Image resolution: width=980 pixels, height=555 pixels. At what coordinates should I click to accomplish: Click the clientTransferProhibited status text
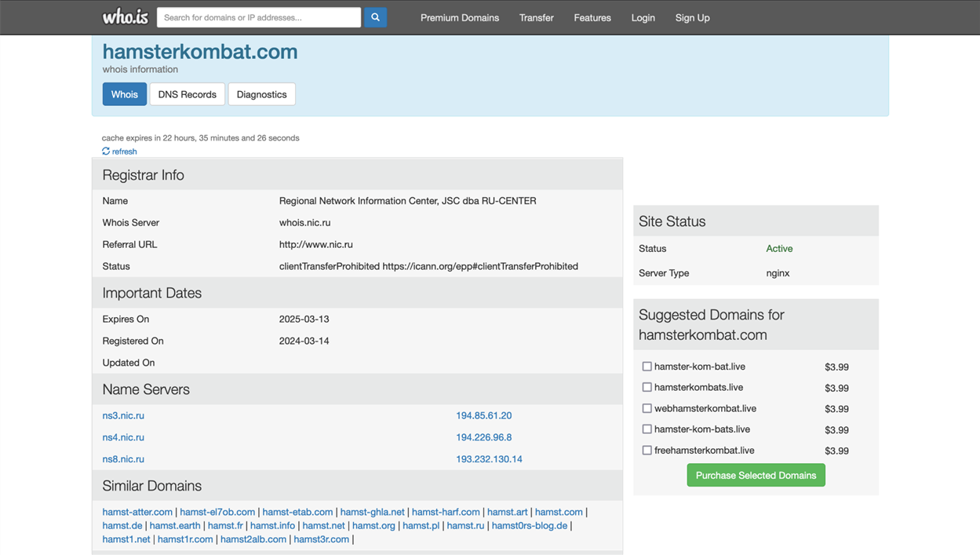pyautogui.click(x=428, y=267)
